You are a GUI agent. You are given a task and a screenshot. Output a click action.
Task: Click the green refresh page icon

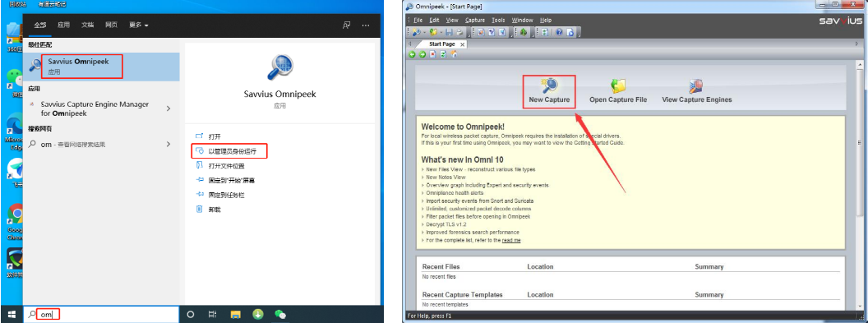[x=443, y=54]
